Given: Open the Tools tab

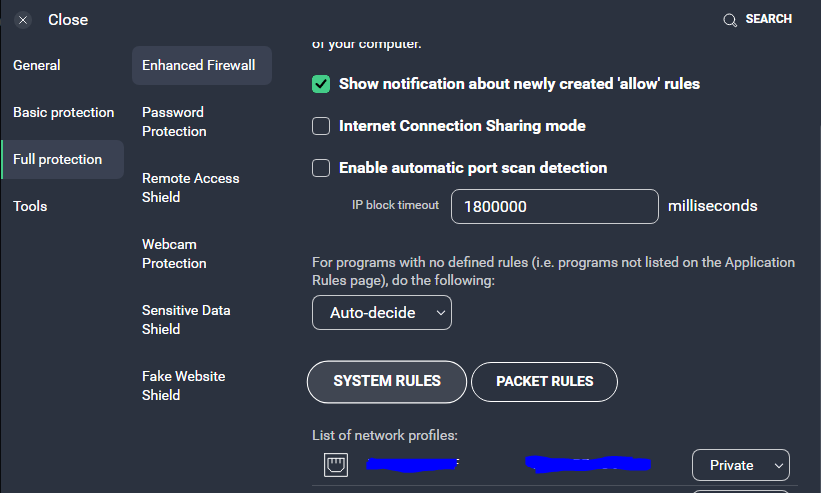Looking at the screenshot, I should tap(30, 206).
